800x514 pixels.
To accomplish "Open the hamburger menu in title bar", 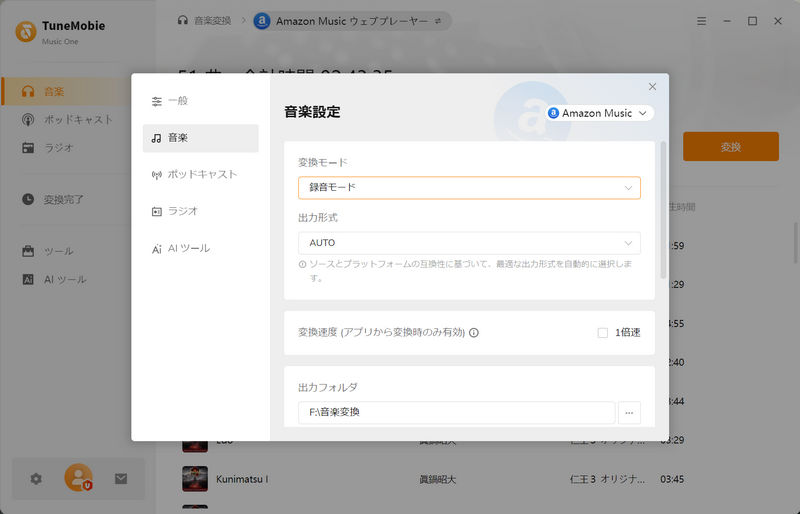I will click(x=702, y=21).
